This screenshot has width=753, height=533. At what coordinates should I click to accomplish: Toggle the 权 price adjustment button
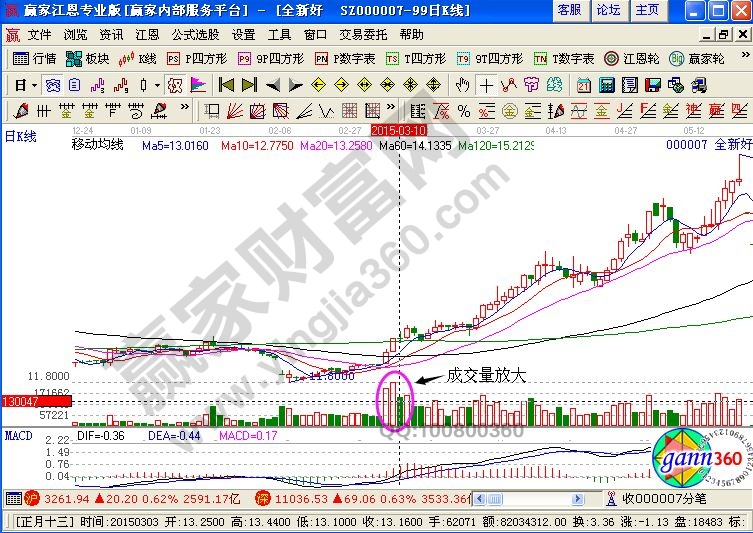click(x=174, y=84)
